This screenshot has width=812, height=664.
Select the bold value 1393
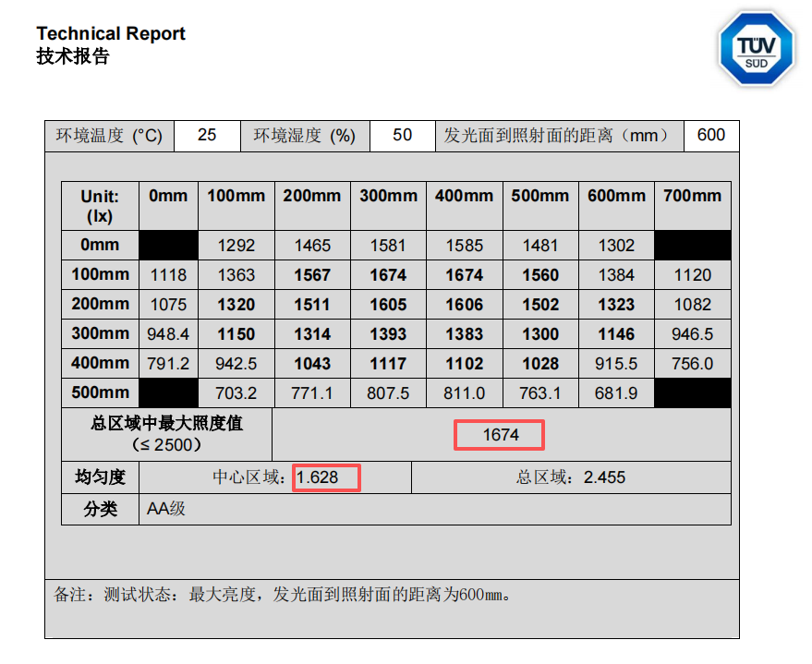(388, 333)
